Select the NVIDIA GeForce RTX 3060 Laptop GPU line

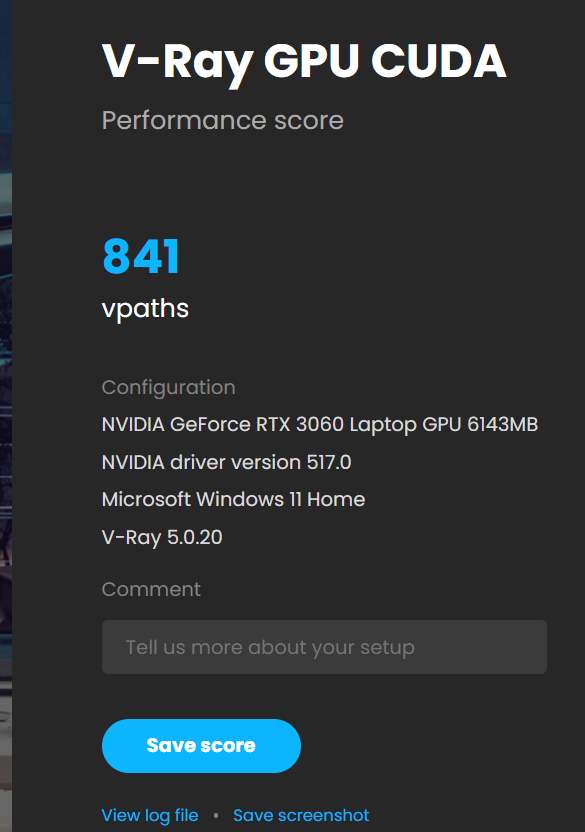[320, 424]
